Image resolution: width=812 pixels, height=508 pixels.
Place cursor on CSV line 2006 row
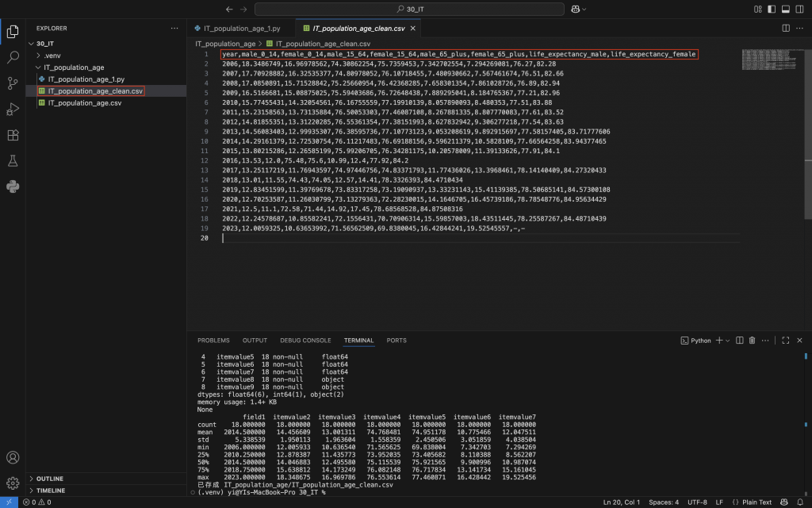(x=389, y=63)
